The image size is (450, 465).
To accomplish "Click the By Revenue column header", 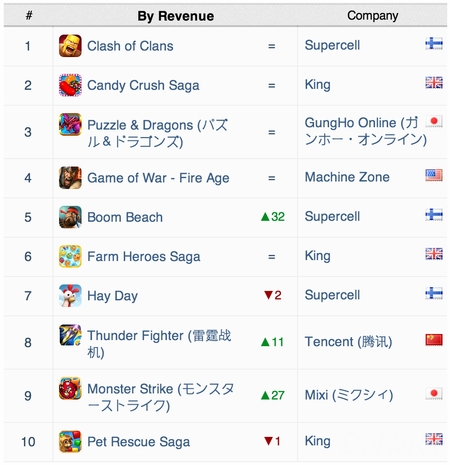I will pyautogui.click(x=176, y=16).
